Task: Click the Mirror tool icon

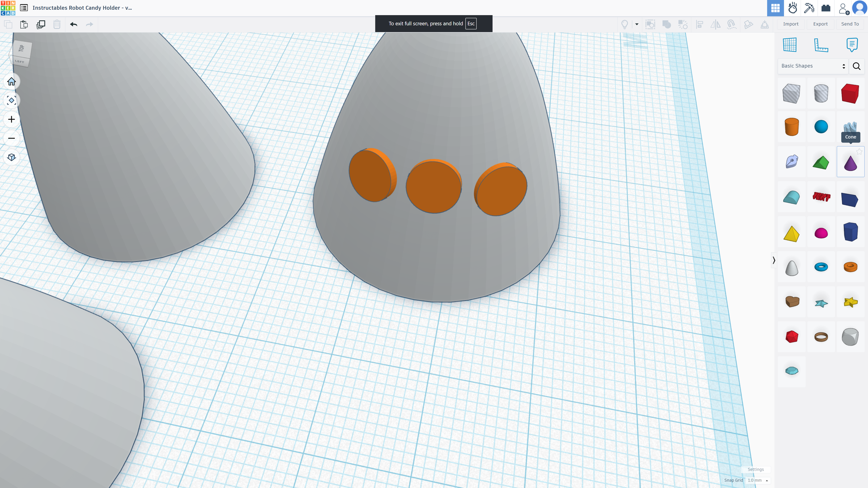Action: [715, 24]
